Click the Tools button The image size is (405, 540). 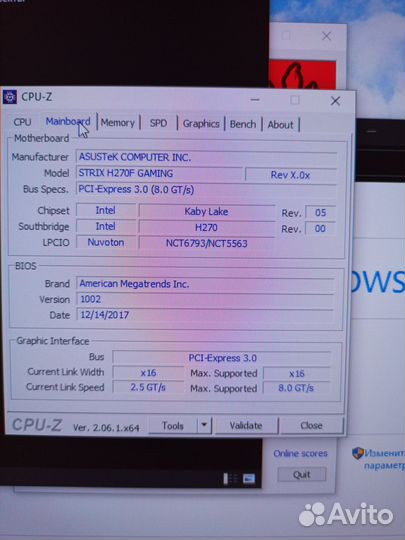pos(173,426)
